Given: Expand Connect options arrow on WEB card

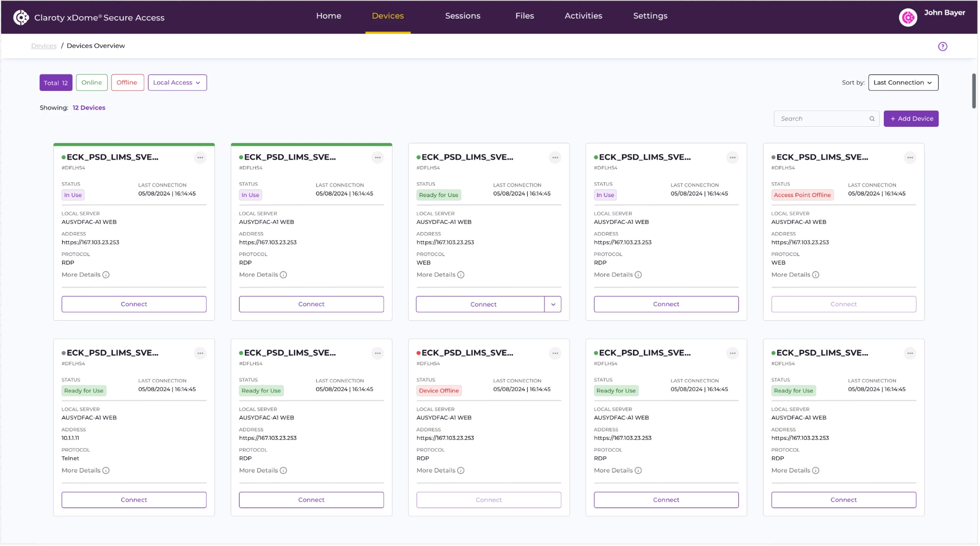Looking at the screenshot, I should (553, 304).
